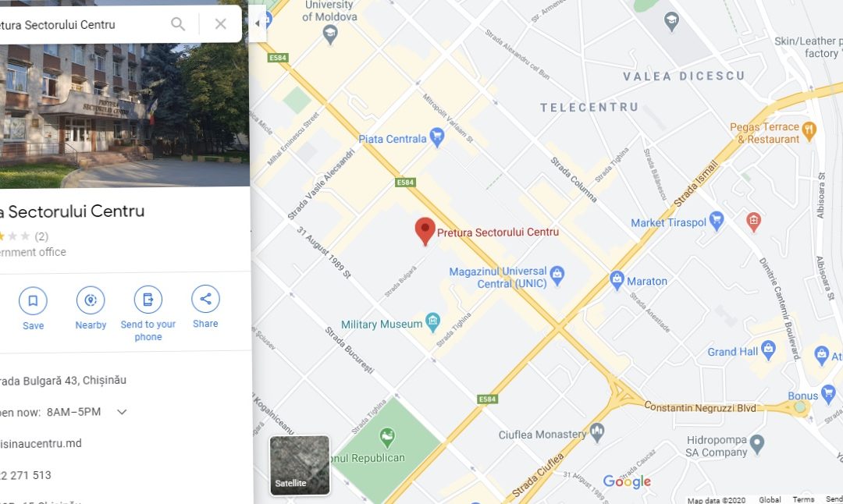843x504 pixels.
Task: Select the Piata Centrala shopping marker
Action: tap(437, 137)
